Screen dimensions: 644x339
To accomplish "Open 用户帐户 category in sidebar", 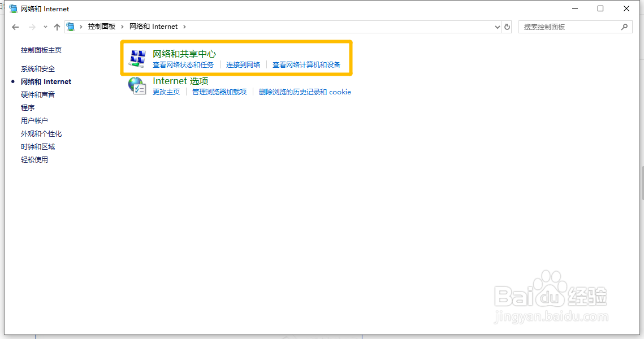I will pyautogui.click(x=34, y=121).
